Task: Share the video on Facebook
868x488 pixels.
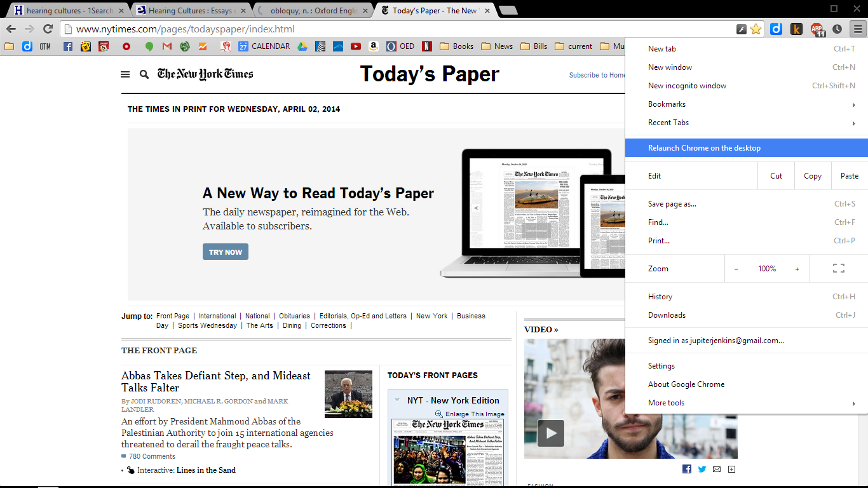Action: click(687, 469)
